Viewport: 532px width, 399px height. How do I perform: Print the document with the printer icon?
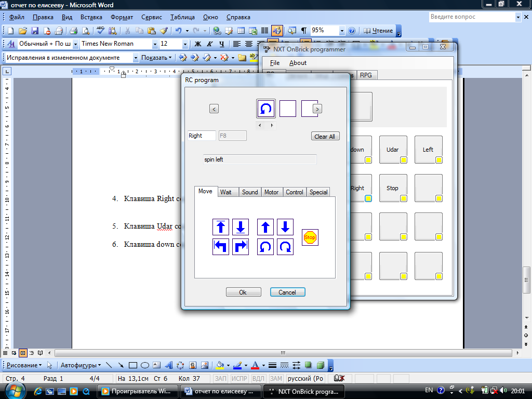(73, 31)
